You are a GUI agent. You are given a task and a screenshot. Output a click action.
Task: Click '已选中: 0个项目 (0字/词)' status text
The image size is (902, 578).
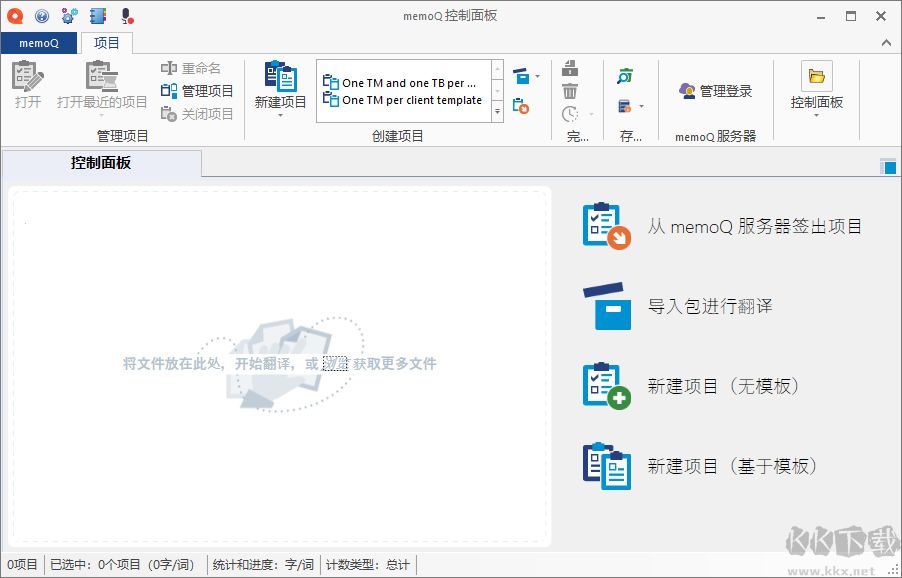point(123,565)
